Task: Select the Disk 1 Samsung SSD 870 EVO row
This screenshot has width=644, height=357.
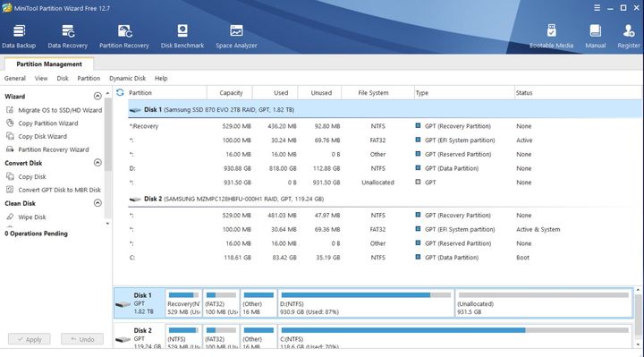Action: tap(385, 110)
